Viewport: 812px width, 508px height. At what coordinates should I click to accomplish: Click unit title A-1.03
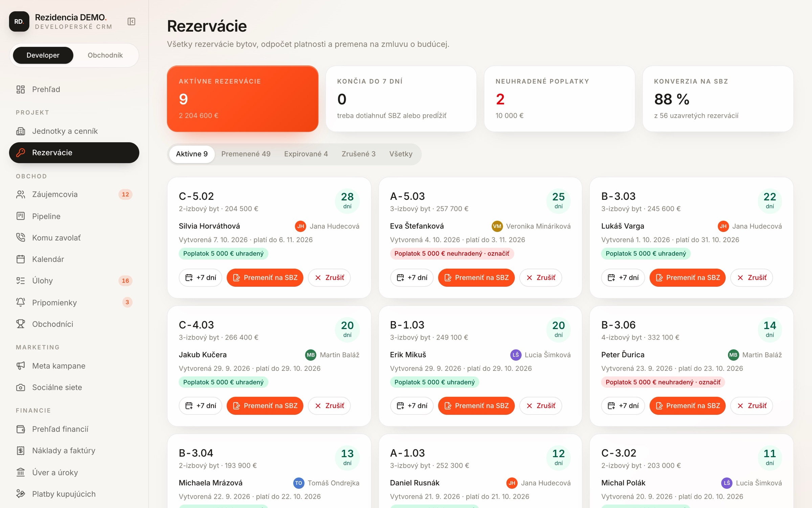407,453
